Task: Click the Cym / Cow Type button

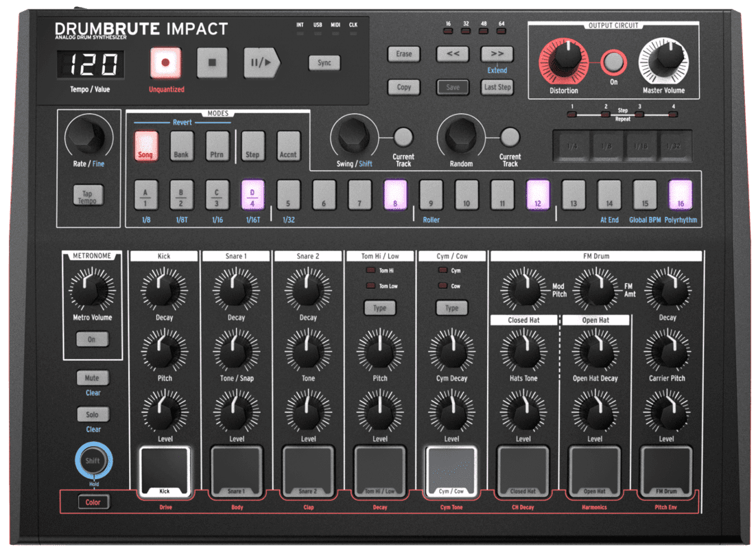Action: tap(452, 308)
